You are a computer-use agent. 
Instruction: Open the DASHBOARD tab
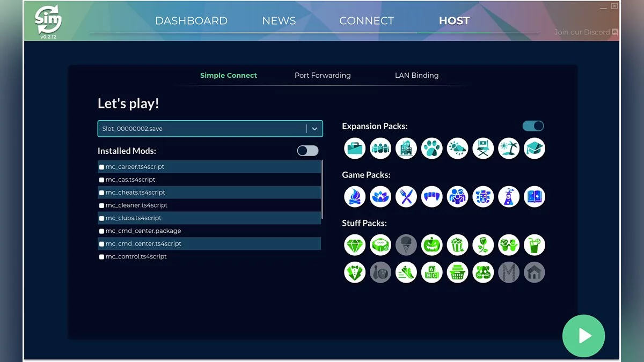(191, 21)
